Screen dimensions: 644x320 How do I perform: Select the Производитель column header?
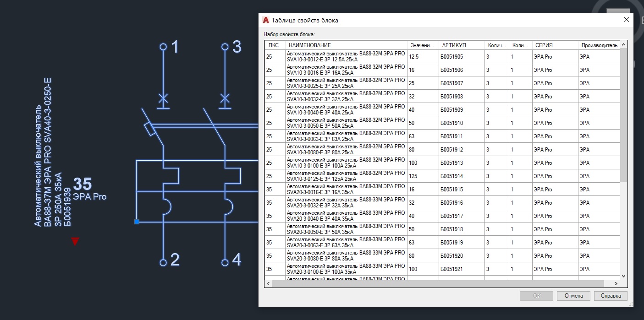(x=599, y=45)
